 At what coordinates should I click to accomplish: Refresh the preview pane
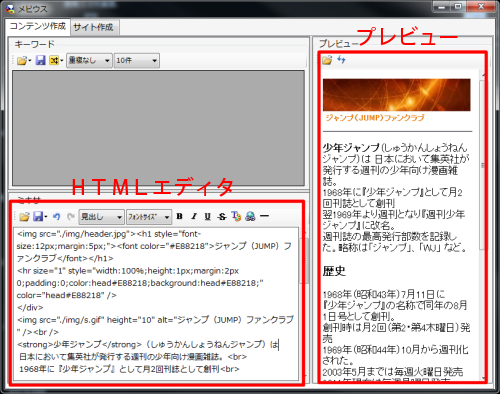[341, 60]
